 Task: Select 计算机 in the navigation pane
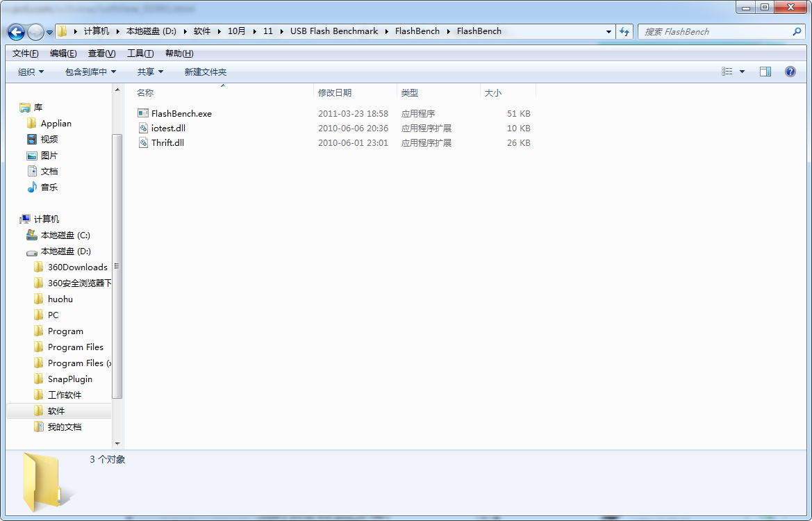pos(47,219)
